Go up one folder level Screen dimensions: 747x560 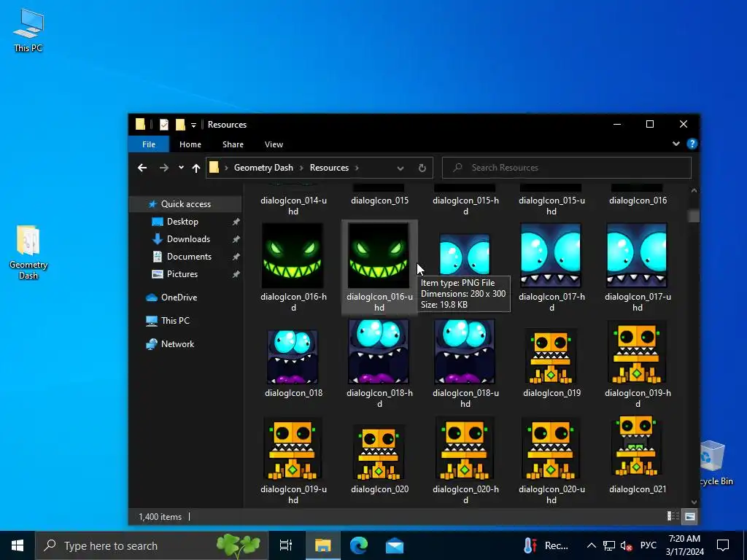(x=196, y=168)
